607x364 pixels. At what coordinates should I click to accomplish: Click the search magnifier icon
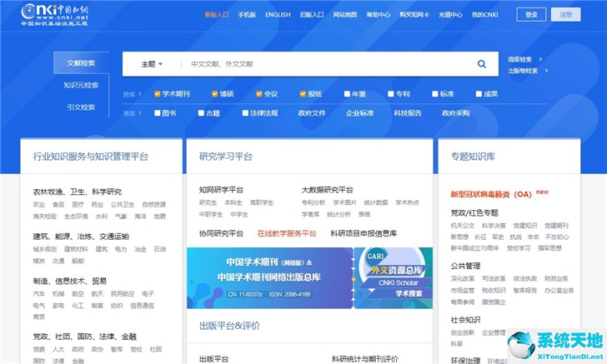point(482,64)
